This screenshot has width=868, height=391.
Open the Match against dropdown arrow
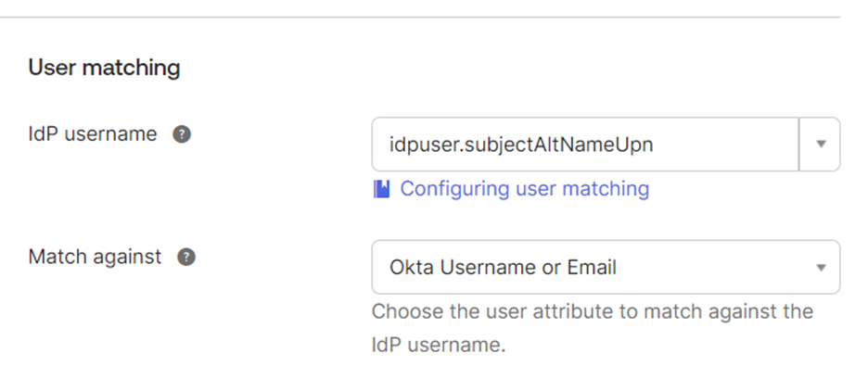click(821, 268)
